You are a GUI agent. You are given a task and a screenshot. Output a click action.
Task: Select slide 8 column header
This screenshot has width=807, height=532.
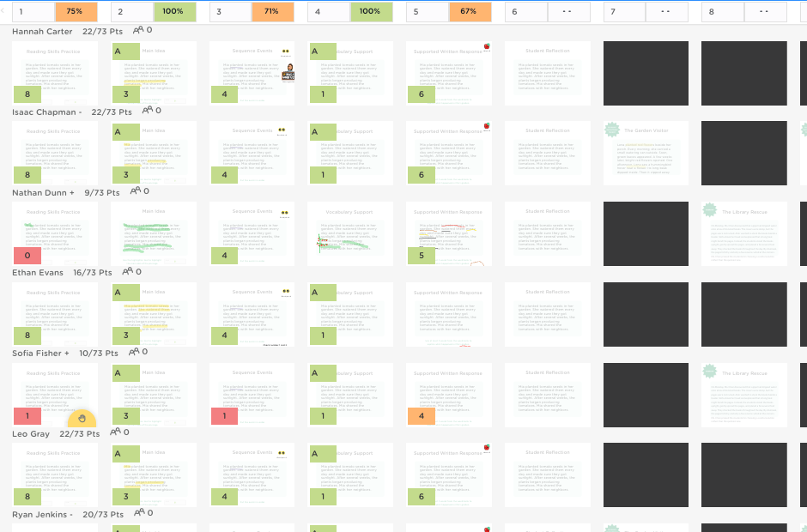pos(723,11)
